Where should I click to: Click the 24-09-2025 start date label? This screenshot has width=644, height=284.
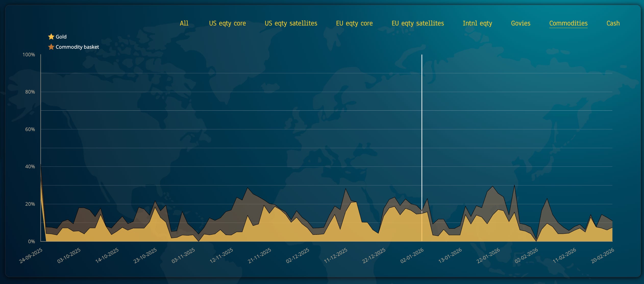[x=31, y=255]
